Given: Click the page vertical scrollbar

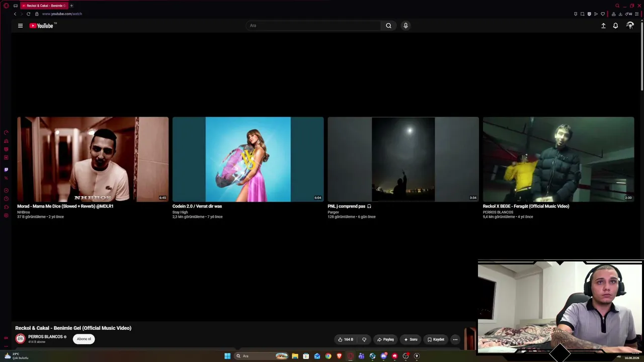Looking at the screenshot, I should [642, 55].
